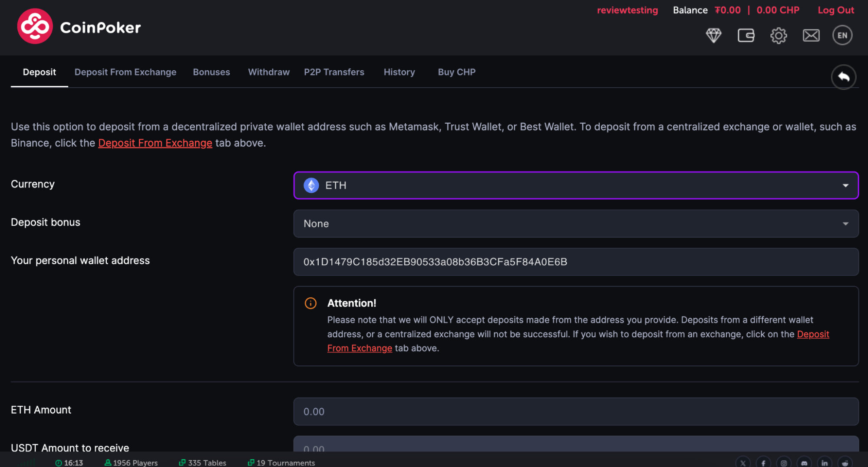Click the Log Out link
868x467 pixels.
(x=836, y=10)
